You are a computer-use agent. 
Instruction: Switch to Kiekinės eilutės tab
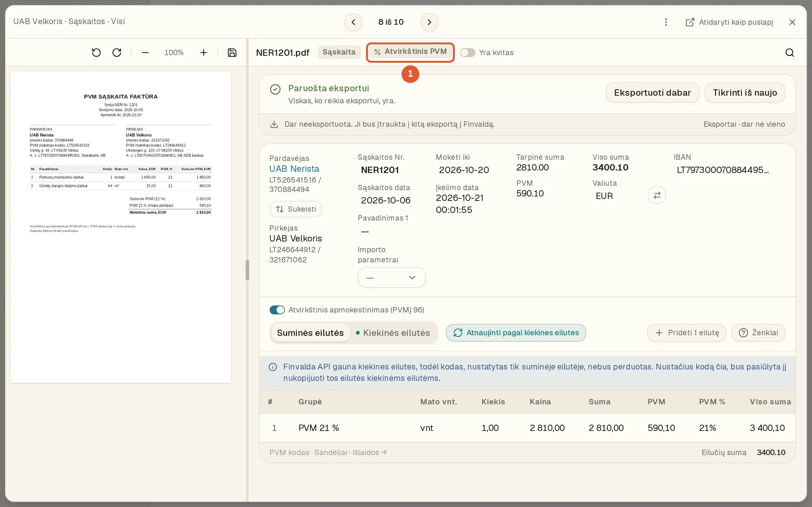393,333
